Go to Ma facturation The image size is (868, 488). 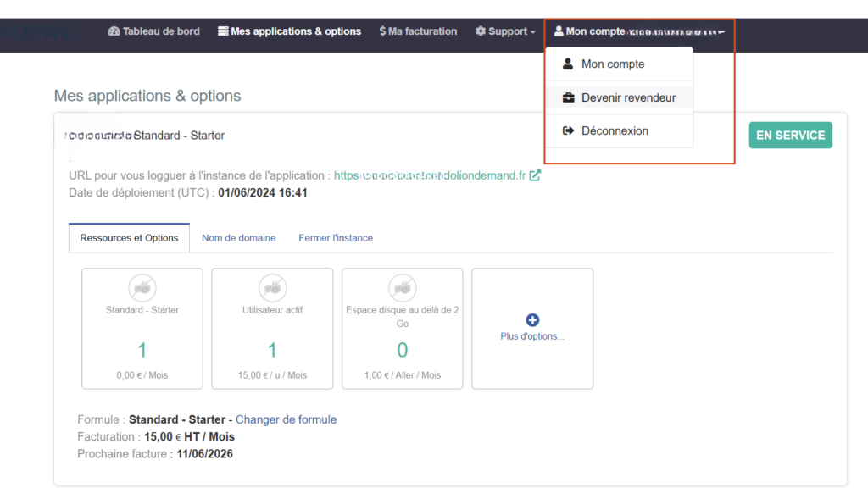(418, 31)
